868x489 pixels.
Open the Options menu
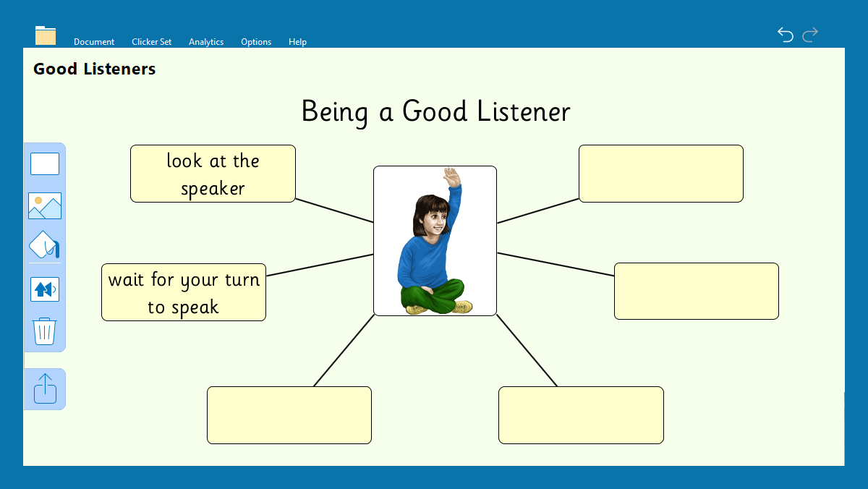point(256,42)
